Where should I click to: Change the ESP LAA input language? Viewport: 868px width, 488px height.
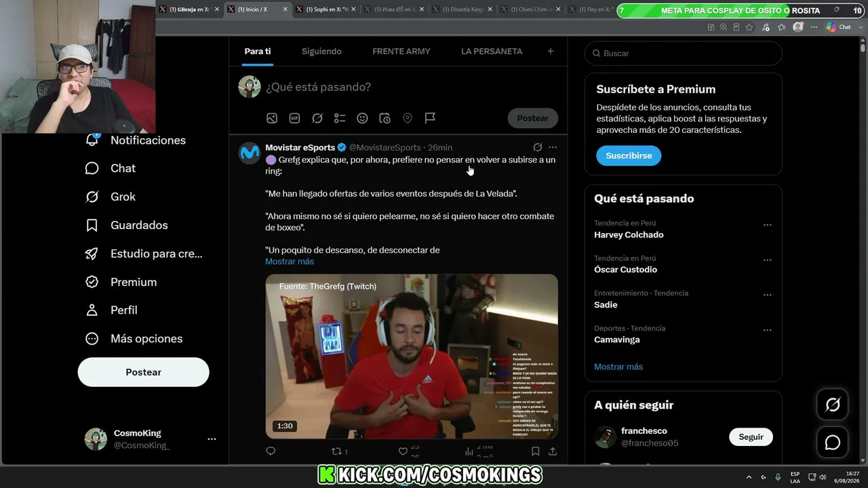click(795, 477)
